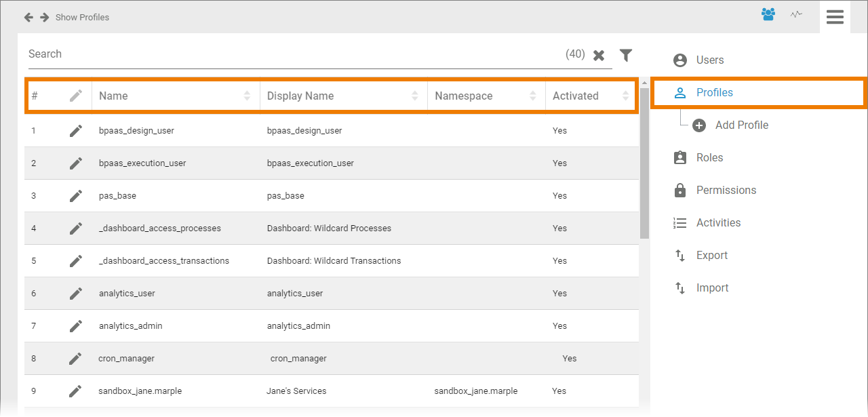
Task: Click the Export option
Action: click(x=711, y=256)
